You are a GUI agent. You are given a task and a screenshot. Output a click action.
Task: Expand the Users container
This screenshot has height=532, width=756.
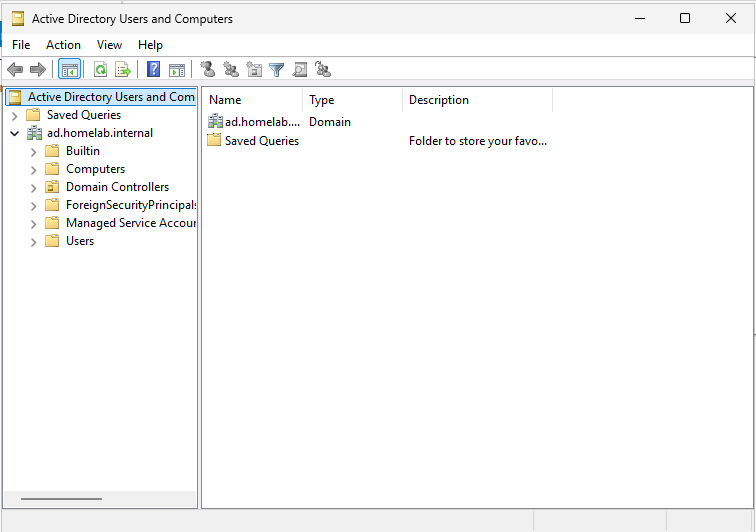click(33, 242)
